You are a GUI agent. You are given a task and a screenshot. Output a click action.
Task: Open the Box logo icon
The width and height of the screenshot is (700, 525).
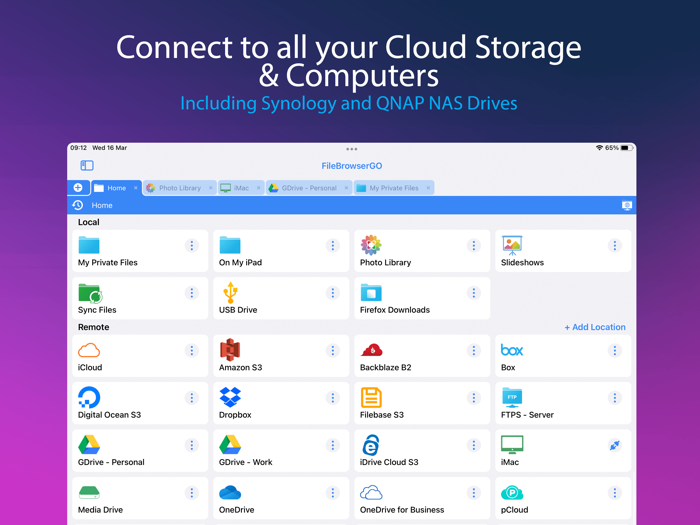click(x=512, y=350)
